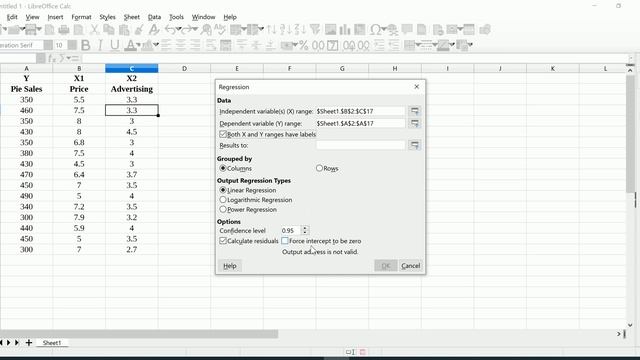This screenshot has height=360, width=640.
Task: Select the column C header
Action: [132, 69]
